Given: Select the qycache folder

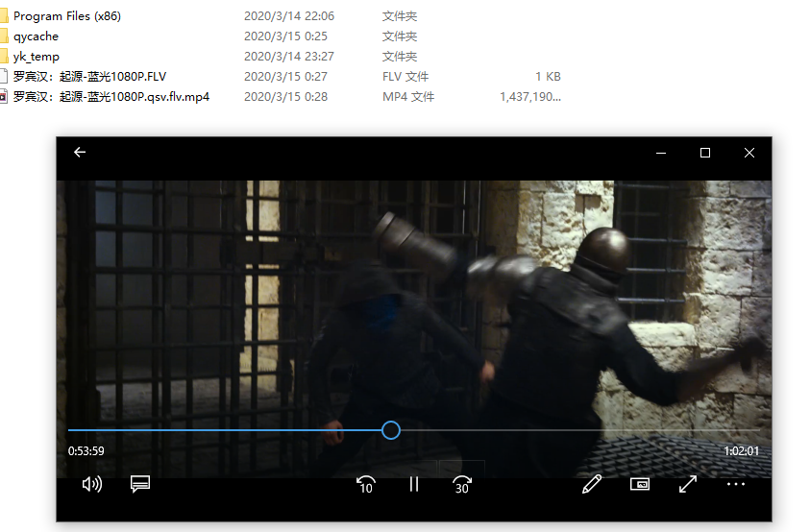Looking at the screenshot, I should pos(36,36).
